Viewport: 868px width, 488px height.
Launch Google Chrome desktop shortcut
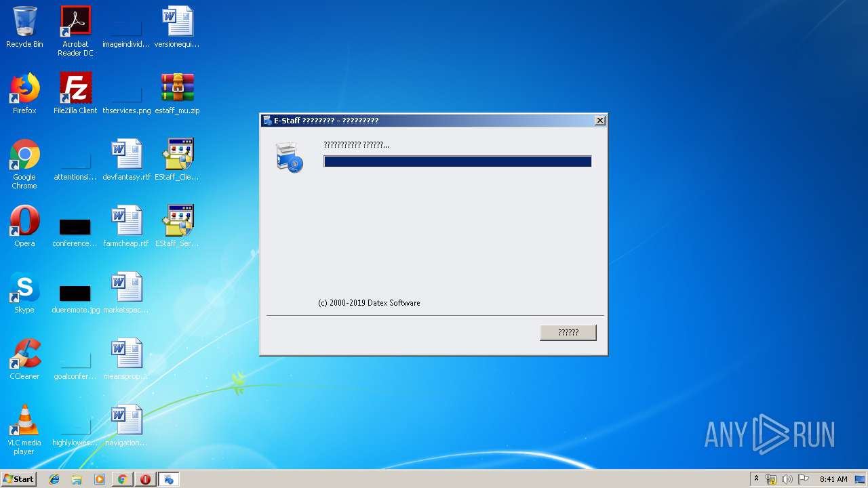tap(24, 164)
